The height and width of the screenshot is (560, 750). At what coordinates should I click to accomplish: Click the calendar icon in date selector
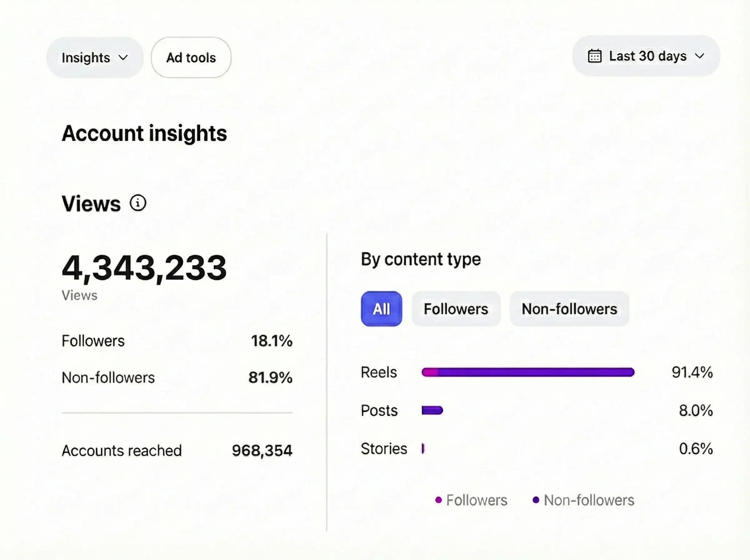click(594, 56)
